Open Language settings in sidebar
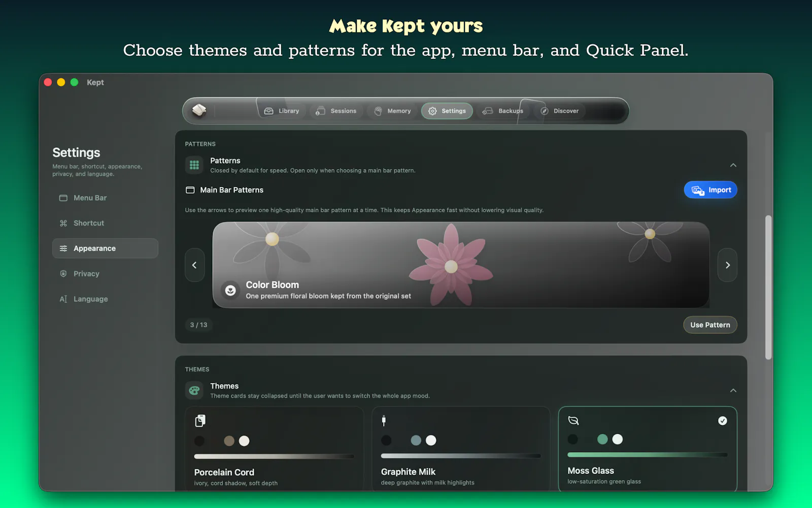Viewport: 812px width, 508px height. [x=105, y=299]
